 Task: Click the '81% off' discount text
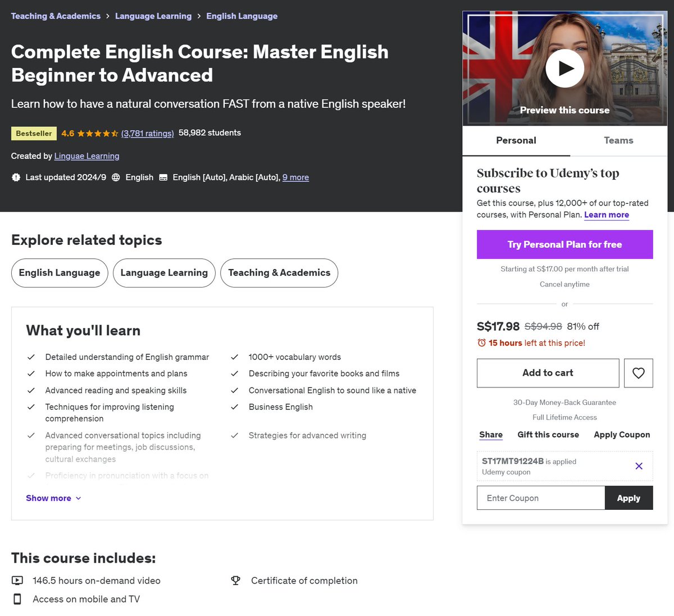pos(583,326)
